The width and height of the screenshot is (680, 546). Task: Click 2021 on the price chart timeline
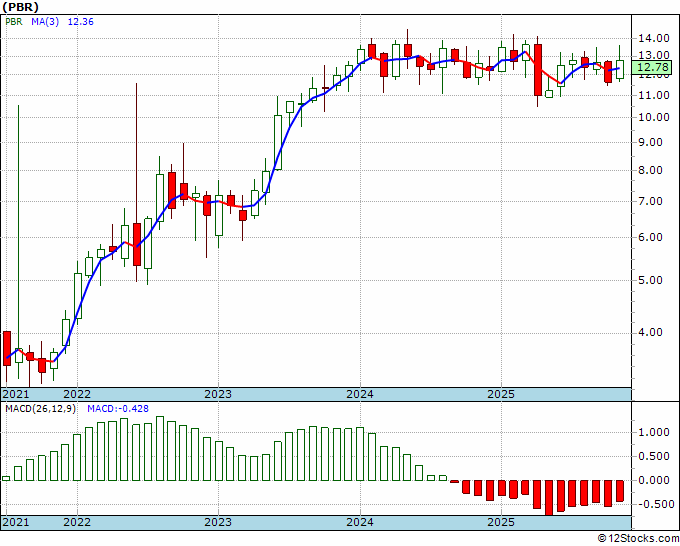tap(16, 394)
